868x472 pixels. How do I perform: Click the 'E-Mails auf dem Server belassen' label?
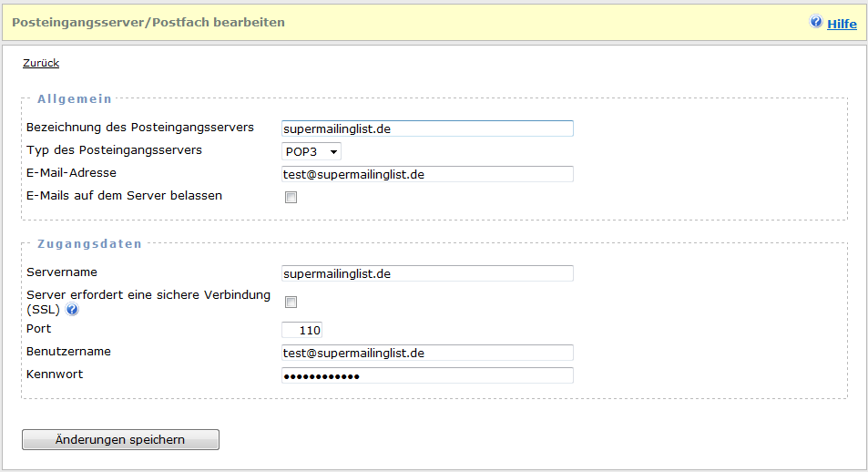[x=125, y=195]
